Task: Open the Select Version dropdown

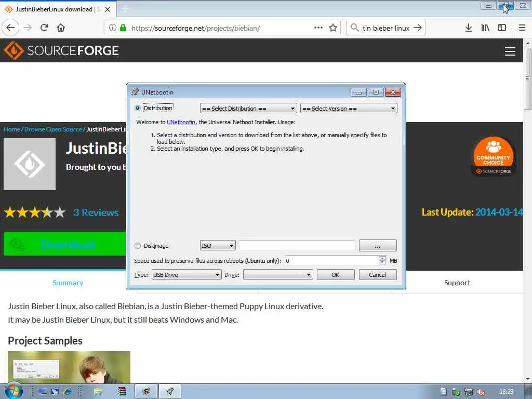Action: pos(349,109)
